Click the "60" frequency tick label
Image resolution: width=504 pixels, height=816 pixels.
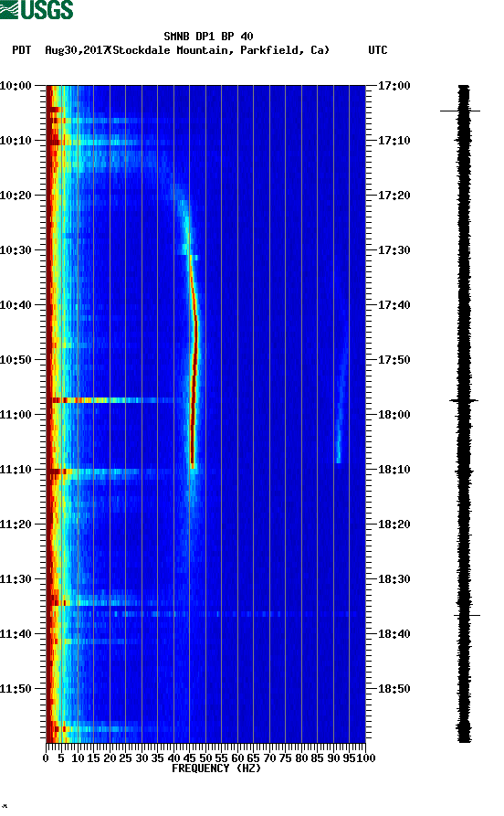click(x=237, y=758)
